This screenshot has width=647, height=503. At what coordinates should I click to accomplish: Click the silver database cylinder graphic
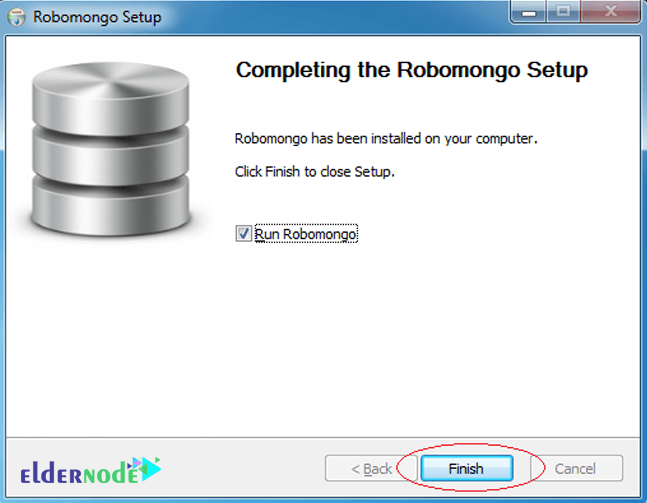point(111,149)
